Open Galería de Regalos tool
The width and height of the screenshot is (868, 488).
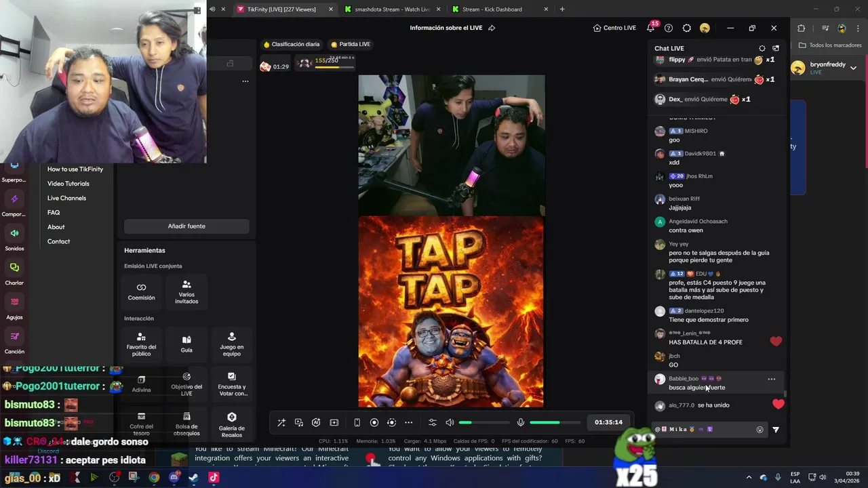(232, 424)
